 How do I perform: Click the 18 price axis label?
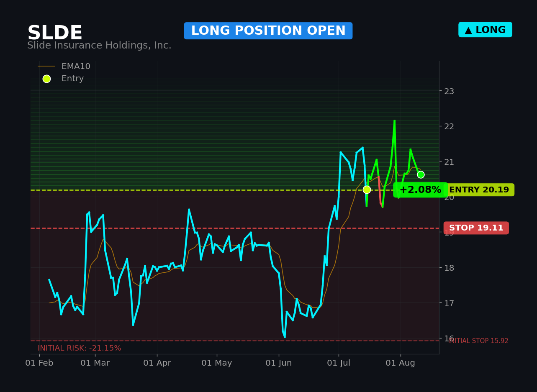pos(449,267)
